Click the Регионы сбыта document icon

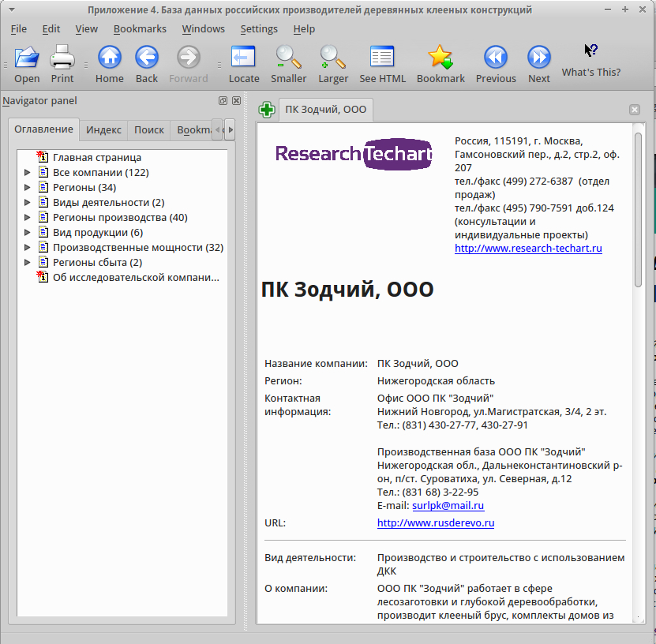click(x=43, y=262)
